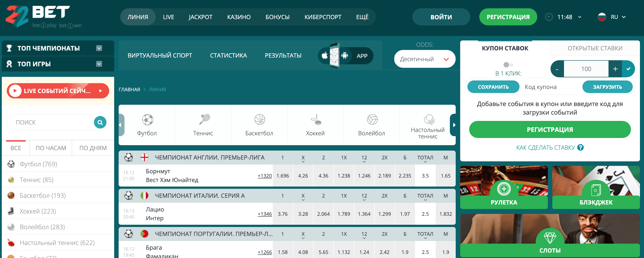Open the Линия main menu tab
The height and width of the screenshot is (258, 644).
[138, 17]
